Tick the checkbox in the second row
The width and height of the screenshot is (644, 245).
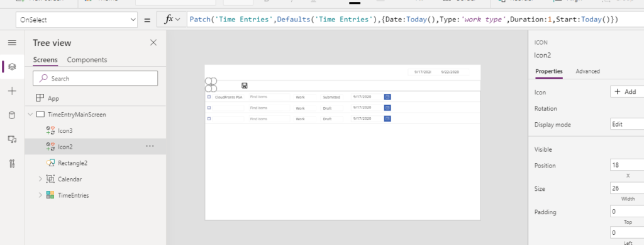point(209,108)
